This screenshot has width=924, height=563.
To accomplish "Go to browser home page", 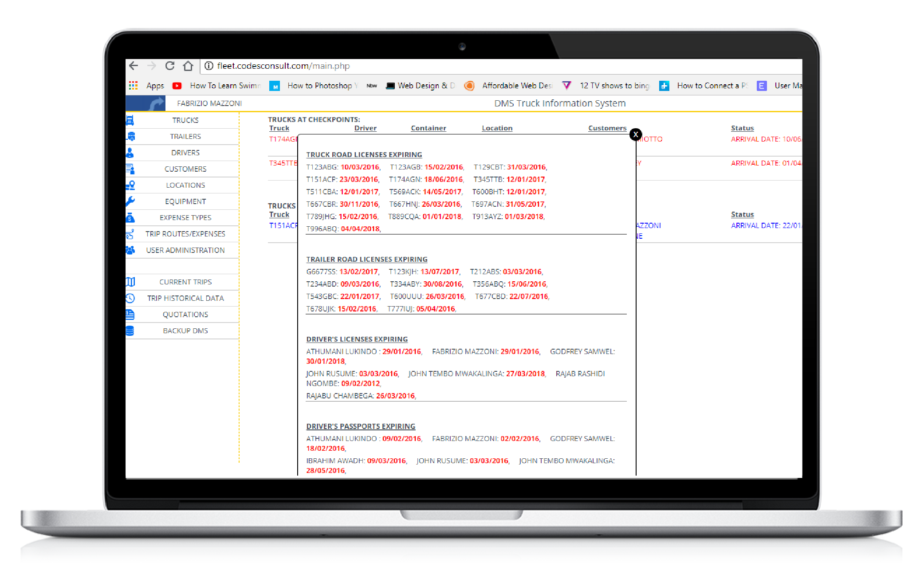I will pyautogui.click(x=188, y=66).
